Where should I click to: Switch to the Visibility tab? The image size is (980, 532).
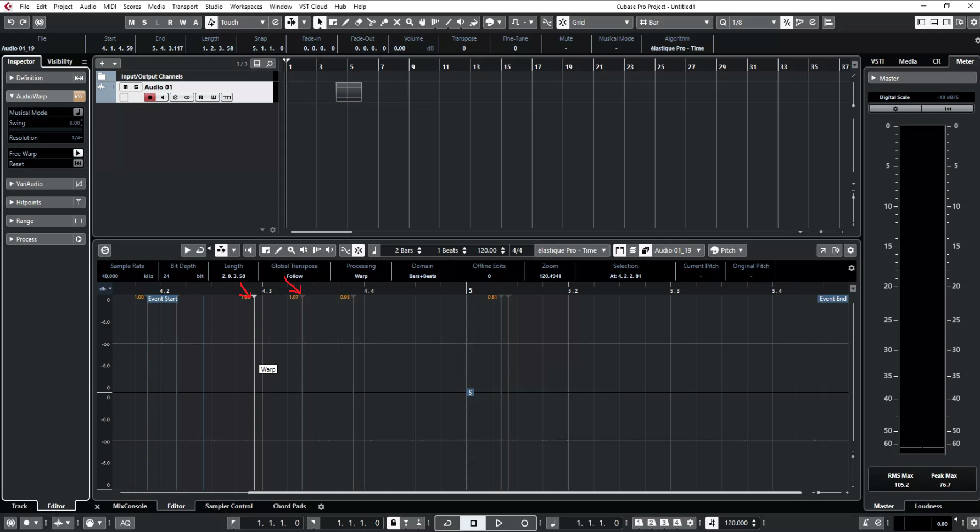pyautogui.click(x=60, y=61)
